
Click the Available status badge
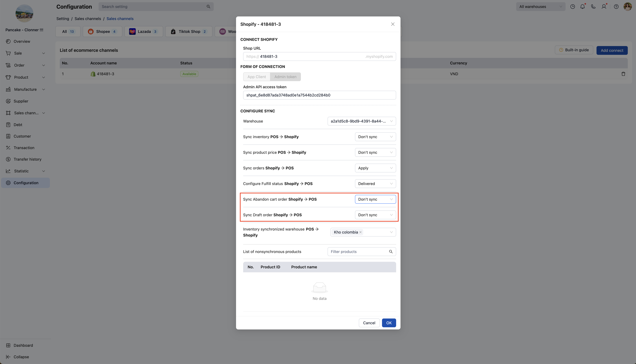pos(189,74)
